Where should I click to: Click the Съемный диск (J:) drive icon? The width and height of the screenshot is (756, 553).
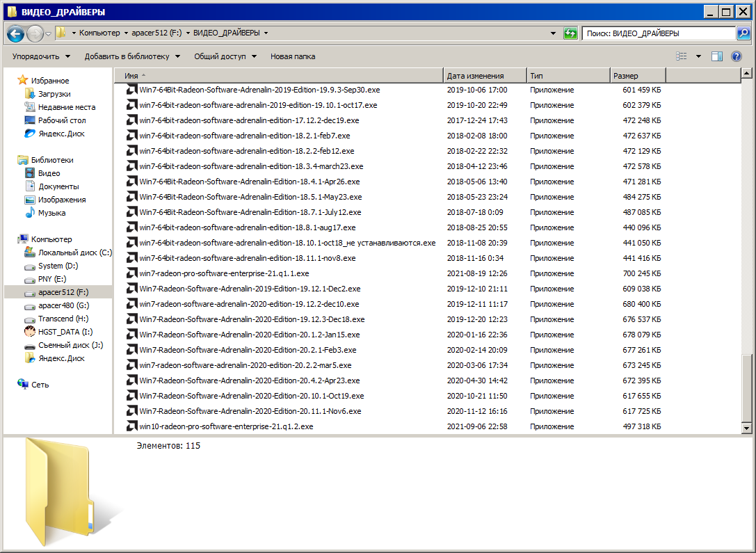[30, 346]
